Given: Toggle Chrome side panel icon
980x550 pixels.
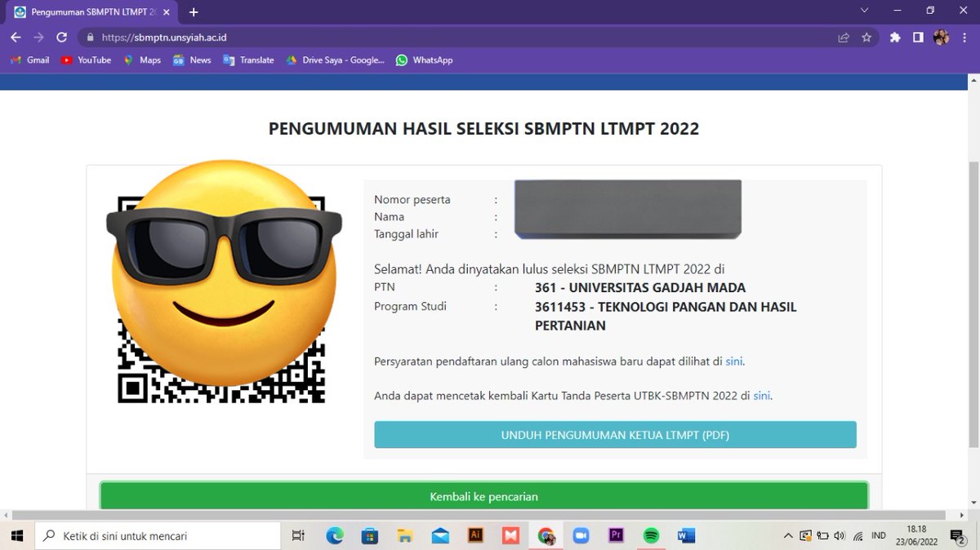Looking at the screenshot, I should click(x=918, y=38).
